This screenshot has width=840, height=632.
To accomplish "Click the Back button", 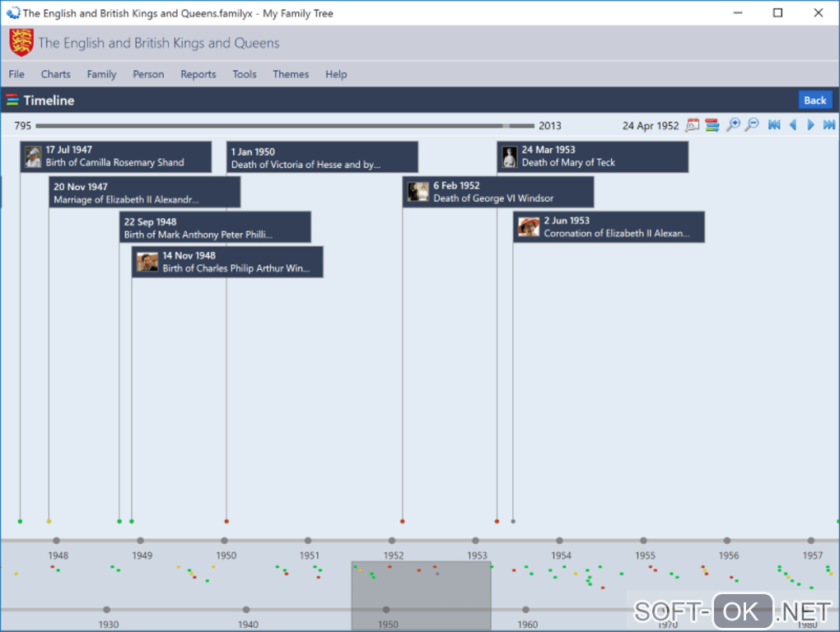I will point(814,100).
